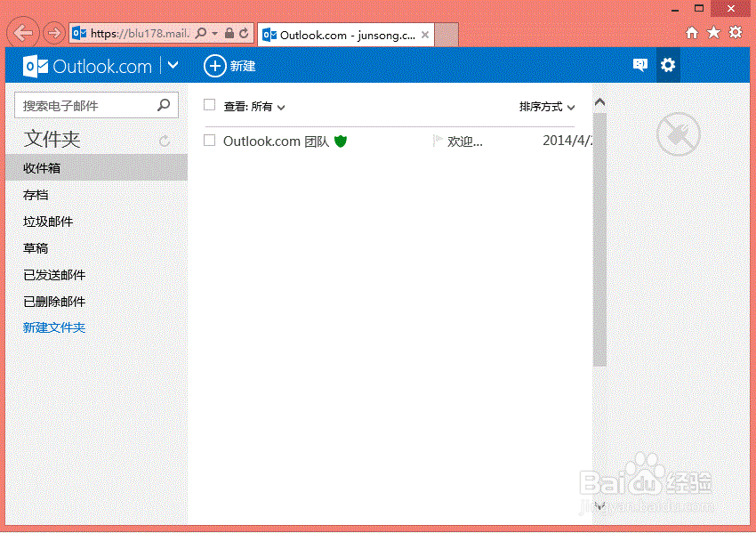
Task: Click the flag icon on the welcome email
Action: [436, 141]
